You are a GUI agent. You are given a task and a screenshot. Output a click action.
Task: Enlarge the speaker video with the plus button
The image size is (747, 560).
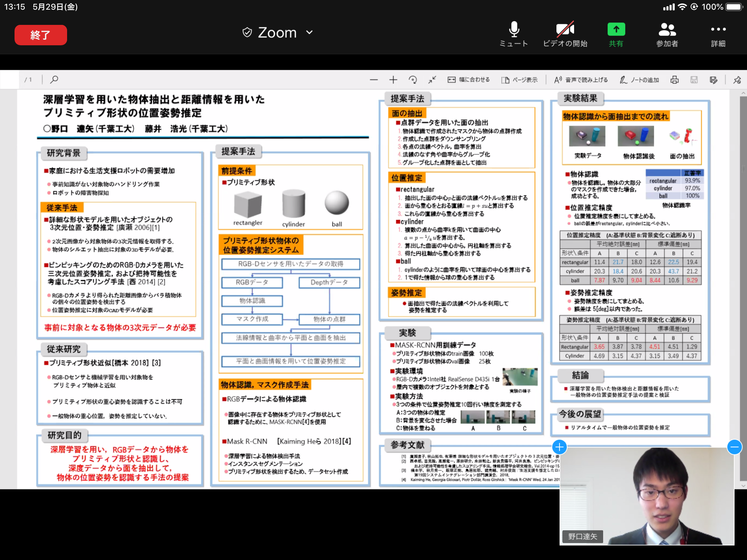pyautogui.click(x=559, y=447)
